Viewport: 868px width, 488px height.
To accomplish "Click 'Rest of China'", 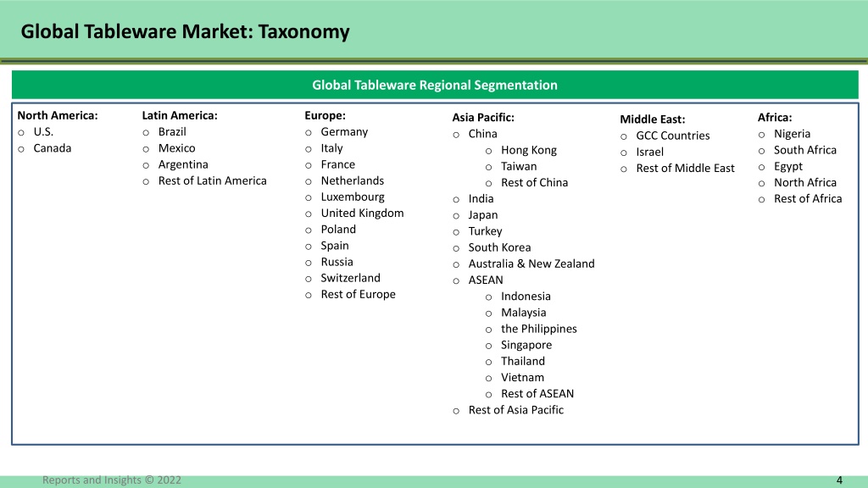I will click(x=534, y=183).
